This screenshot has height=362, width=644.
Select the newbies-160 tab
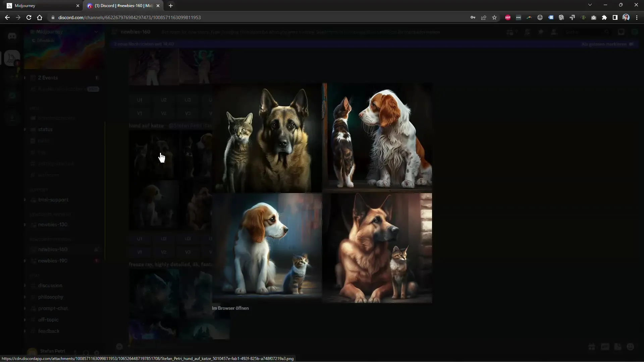(53, 249)
